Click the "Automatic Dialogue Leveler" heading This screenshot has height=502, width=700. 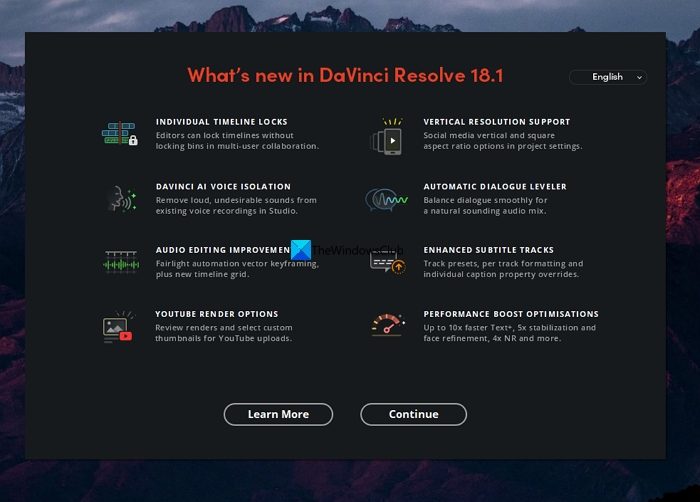[x=495, y=187]
